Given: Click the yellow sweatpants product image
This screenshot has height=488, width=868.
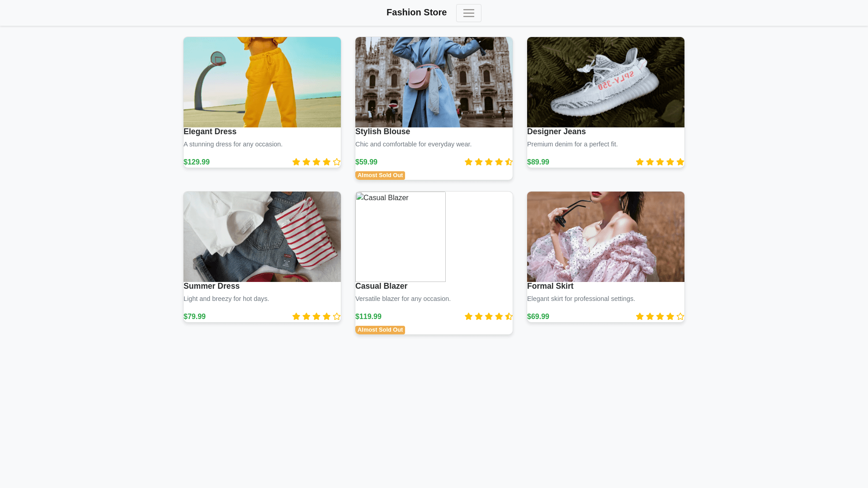Looking at the screenshot, I should coord(262,82).
